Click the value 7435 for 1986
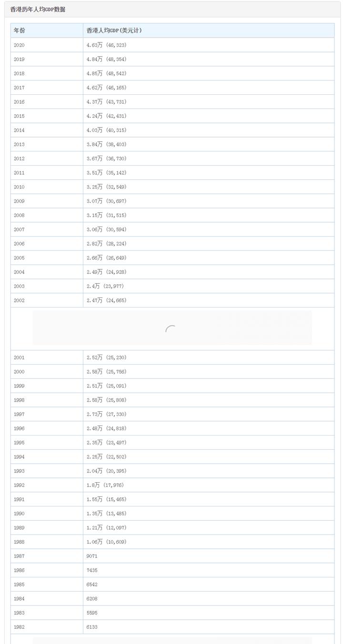The image size is (343, 644). (92, 570)
